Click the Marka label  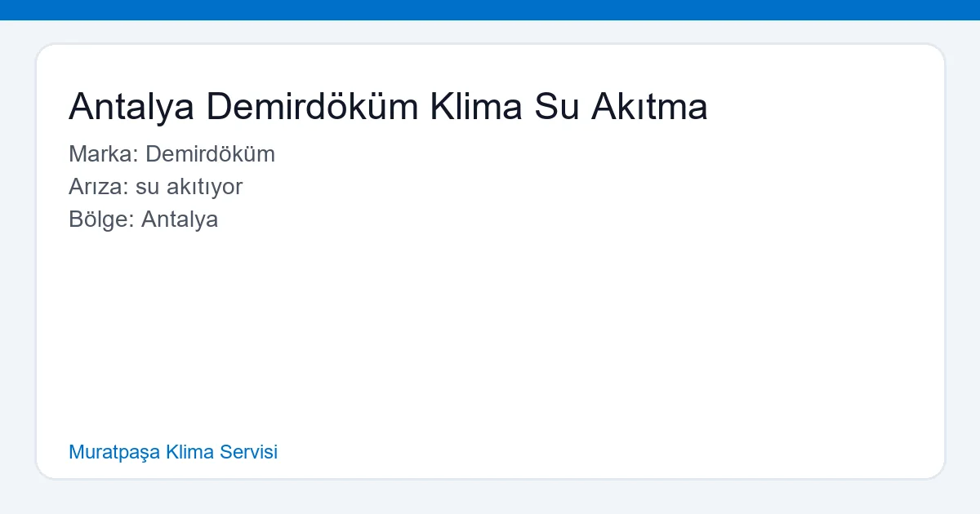pyautogui.click(x=98, y=153)
